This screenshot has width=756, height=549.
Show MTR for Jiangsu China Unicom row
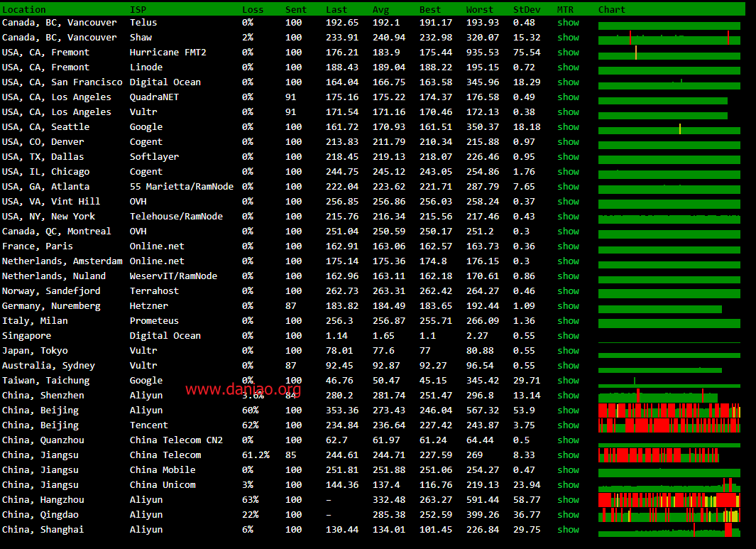click(x=568, y=485)
